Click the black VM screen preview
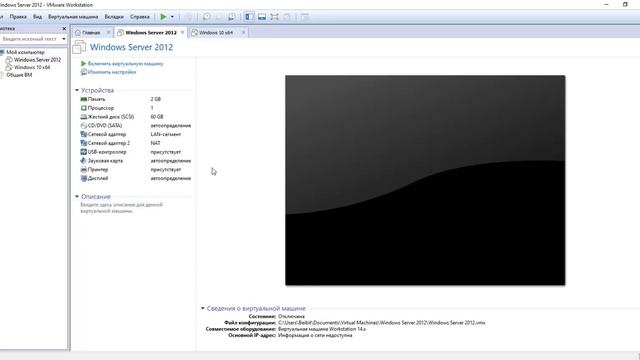 (425, 180)
